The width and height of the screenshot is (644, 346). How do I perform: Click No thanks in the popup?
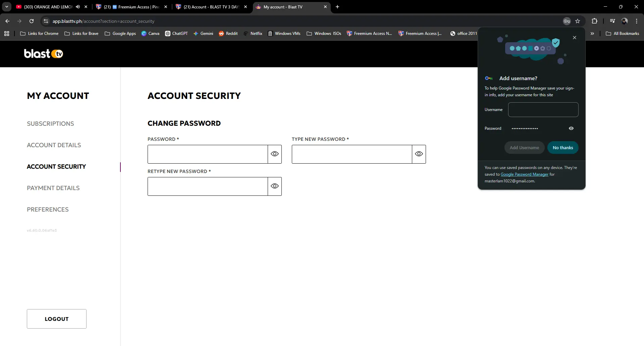coord(563,148)
